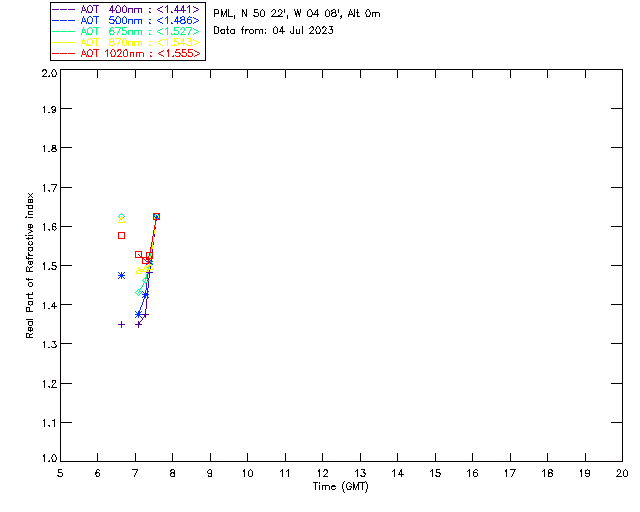Click the 1.8 label on the vertical axis
The height and width of the screenshot is (512, 640).
[49, 148]
